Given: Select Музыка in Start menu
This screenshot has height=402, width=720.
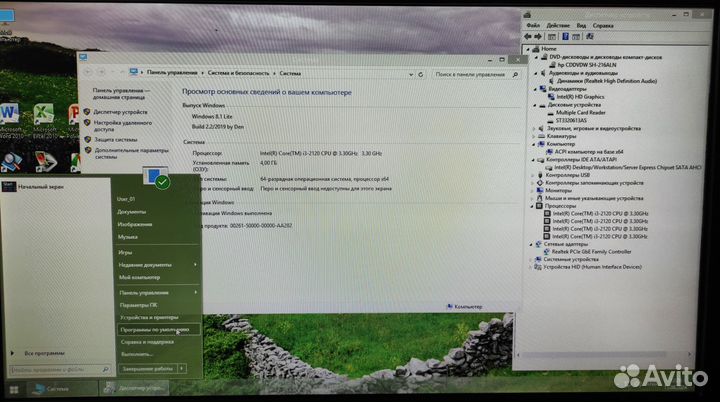Looking at the screenshot, I should [x=127, y=237].
